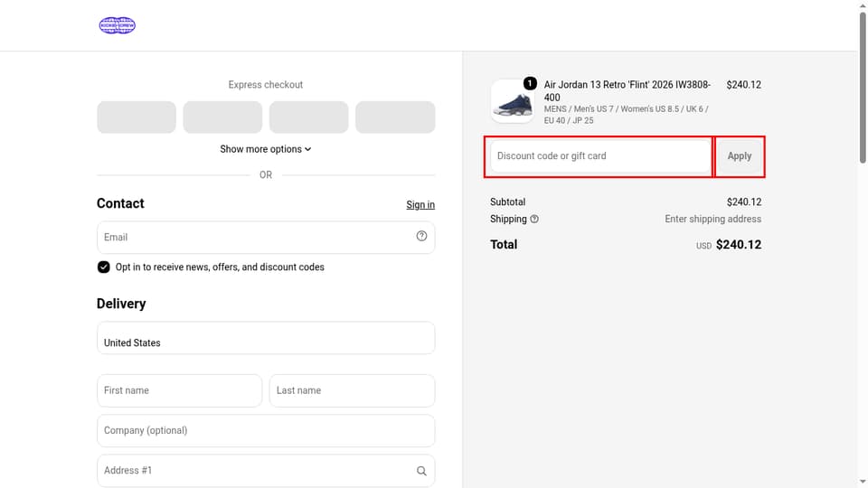The image size is (868, 488).
Task: Uncheck the news and offers opt-in checkbox
Action: (103, 267)
